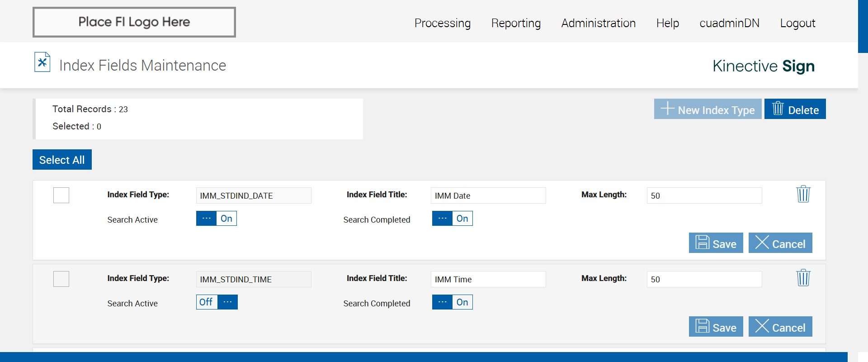The height and width of the screenshot is (362, 868).
Task: Open the Administration menu
Action: (599, 23)
